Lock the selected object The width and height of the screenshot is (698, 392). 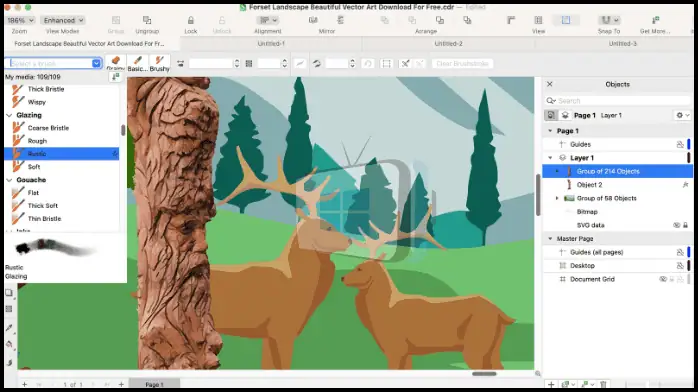tap(191, 20)
